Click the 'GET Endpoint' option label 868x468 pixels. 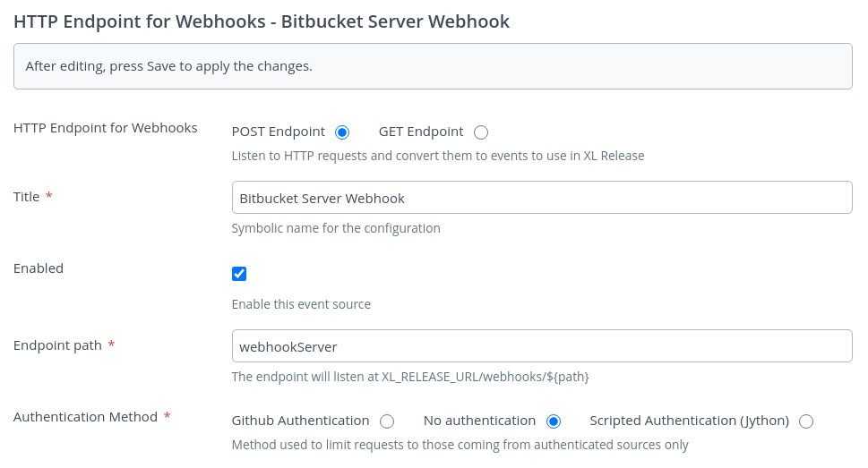[421, 132]
